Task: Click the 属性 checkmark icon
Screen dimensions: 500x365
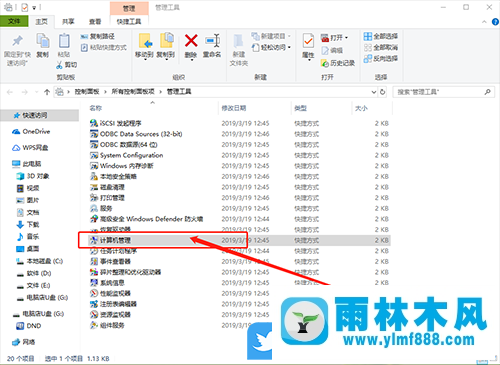Action: [308, 41]
